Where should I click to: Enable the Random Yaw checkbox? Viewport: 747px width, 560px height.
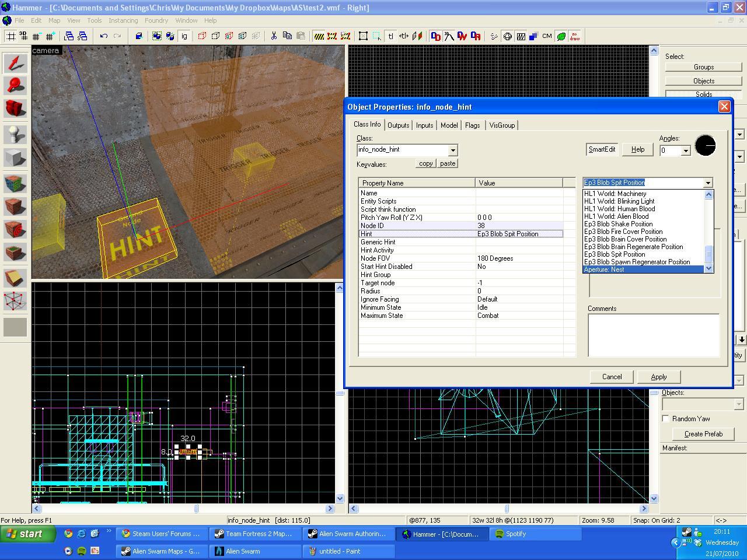click(x=666, y=419)
